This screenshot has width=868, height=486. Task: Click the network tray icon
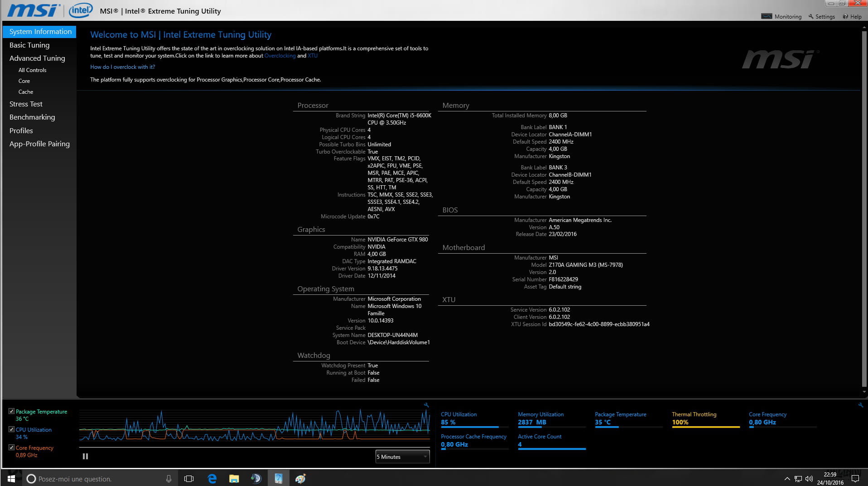798,479
